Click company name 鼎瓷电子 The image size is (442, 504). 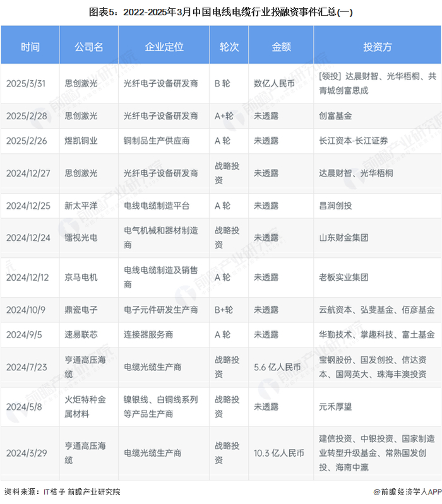click(81, 310)
